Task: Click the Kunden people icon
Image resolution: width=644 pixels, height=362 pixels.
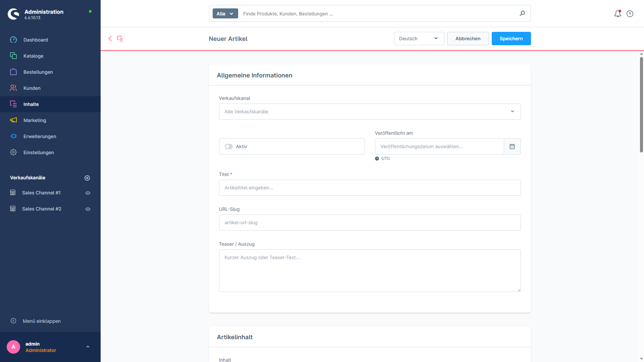Action: 13,88
